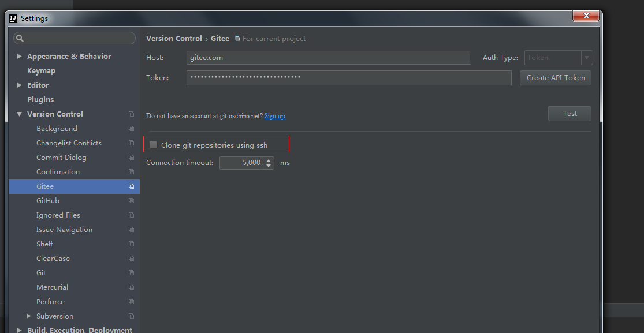
Task: Open Keymap settings
Action: pos(41,70)
